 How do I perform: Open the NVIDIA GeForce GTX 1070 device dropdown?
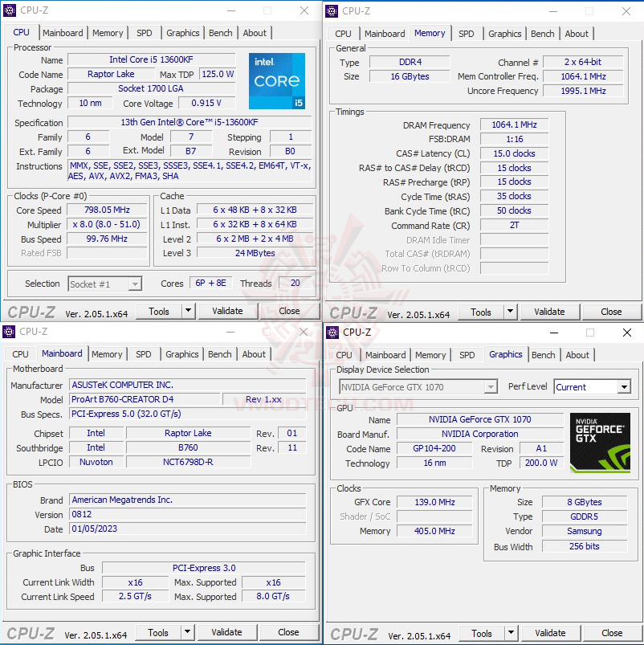pyautogui.click(x=418, y=387)
